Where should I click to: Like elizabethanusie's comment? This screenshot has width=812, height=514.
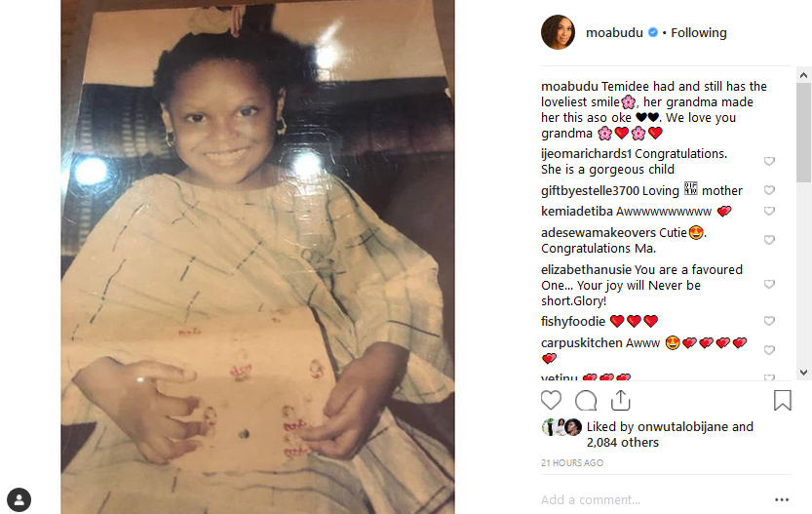[x=769, y=285]
